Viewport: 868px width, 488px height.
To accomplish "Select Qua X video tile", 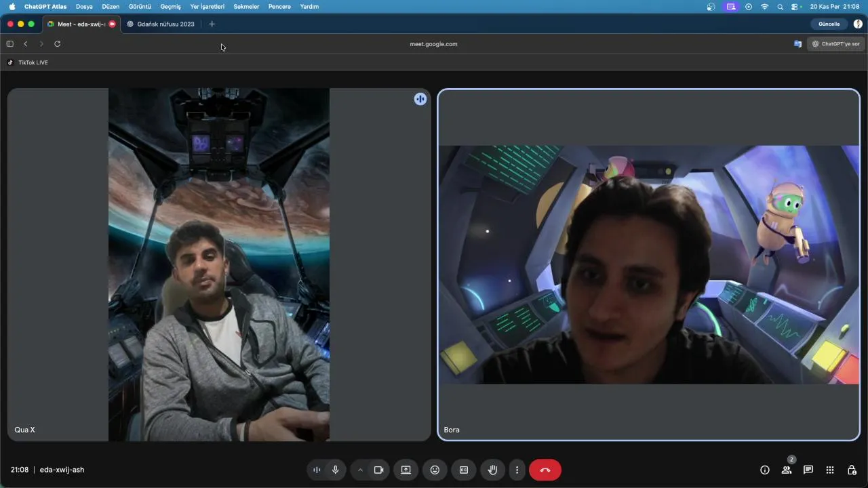I will coord(219,264).
